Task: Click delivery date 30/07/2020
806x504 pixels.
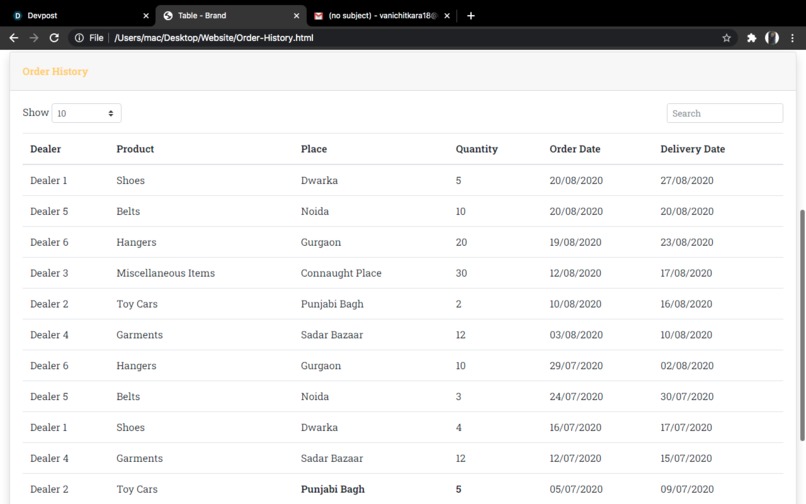Action: click(x=687, y=397)
